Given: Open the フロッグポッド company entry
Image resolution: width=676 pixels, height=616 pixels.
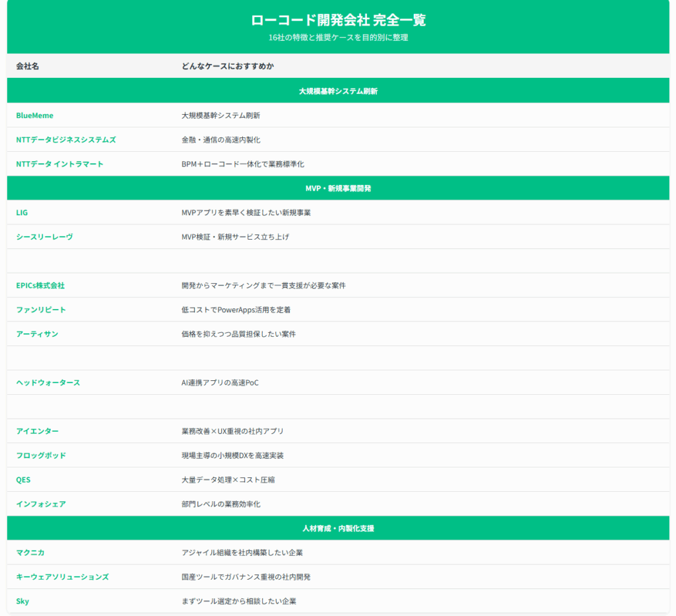Looking at the screenshot, I should pos(41,456).
